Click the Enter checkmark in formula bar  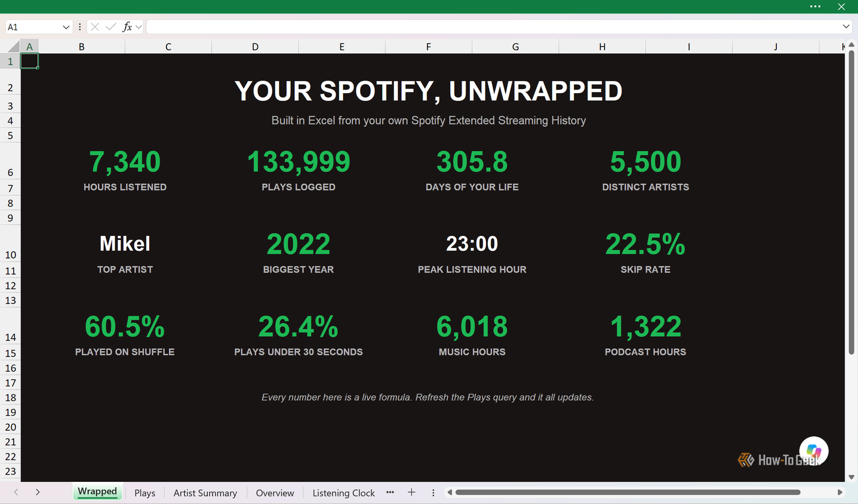110,27
